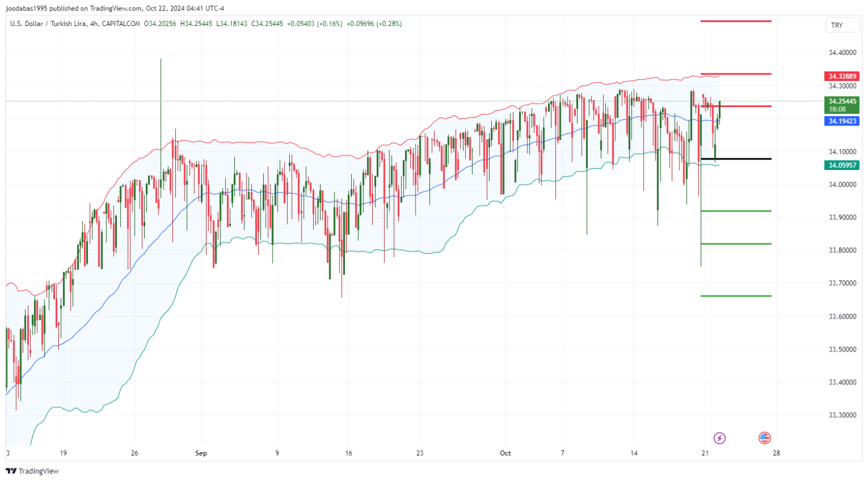Open the TRY currency selector
Screen dimensions: 868x481
(842, 25)
